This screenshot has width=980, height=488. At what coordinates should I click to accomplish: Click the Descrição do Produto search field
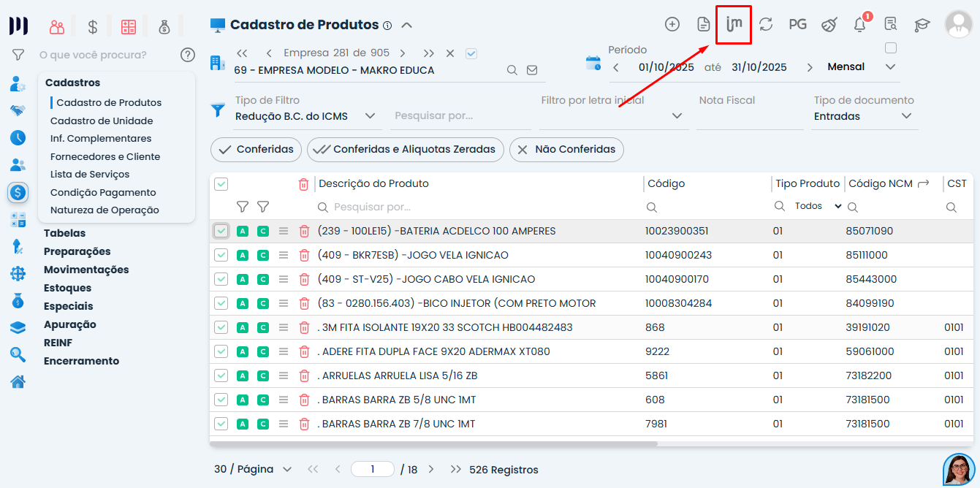click(x=475, y=207)
